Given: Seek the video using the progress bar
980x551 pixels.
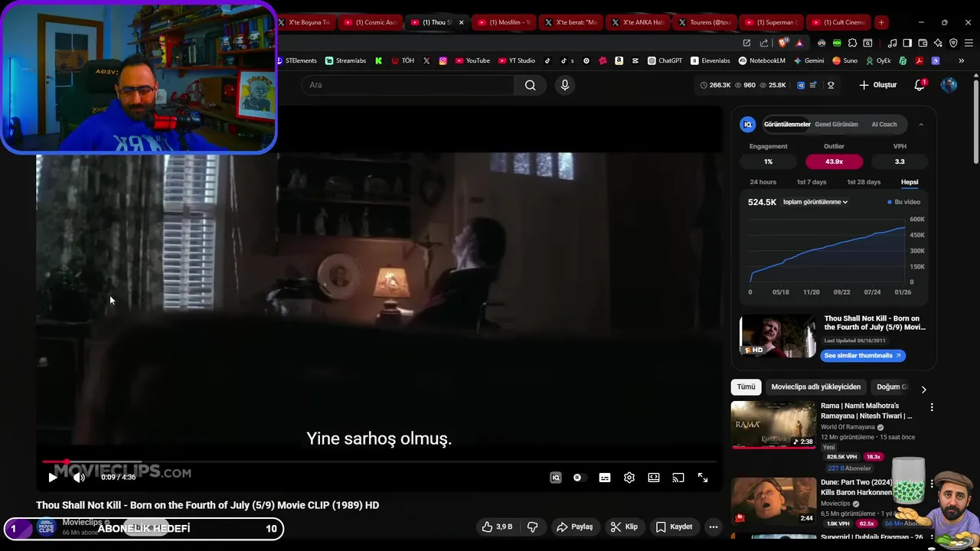Looking at the screenshot, I should [379, 462].
